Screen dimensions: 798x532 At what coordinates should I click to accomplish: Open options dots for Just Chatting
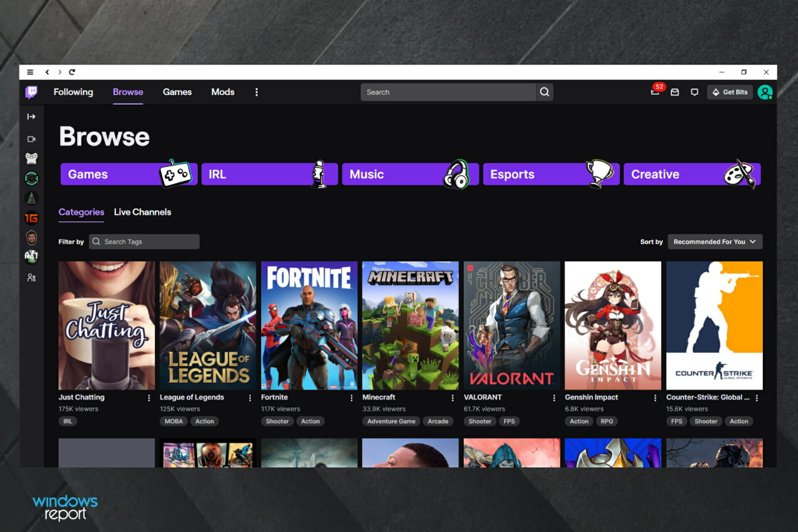click(149, 398)
